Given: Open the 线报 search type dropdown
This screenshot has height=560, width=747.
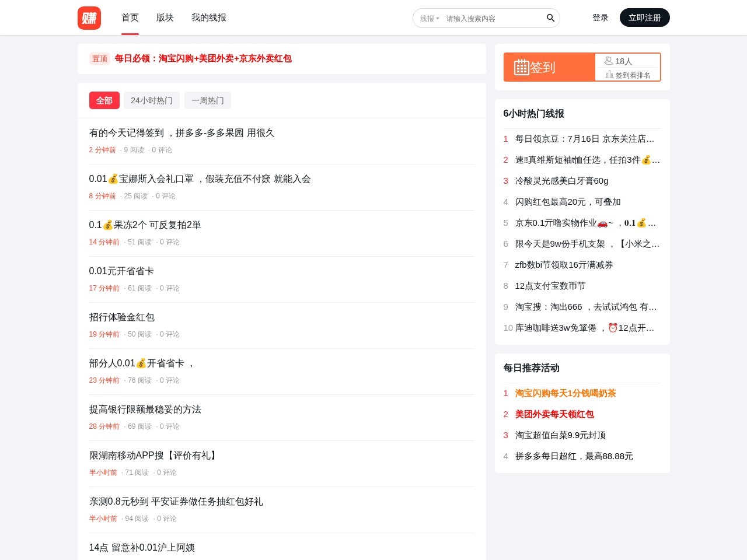Looking at the screenshot, I should point(430,19).
